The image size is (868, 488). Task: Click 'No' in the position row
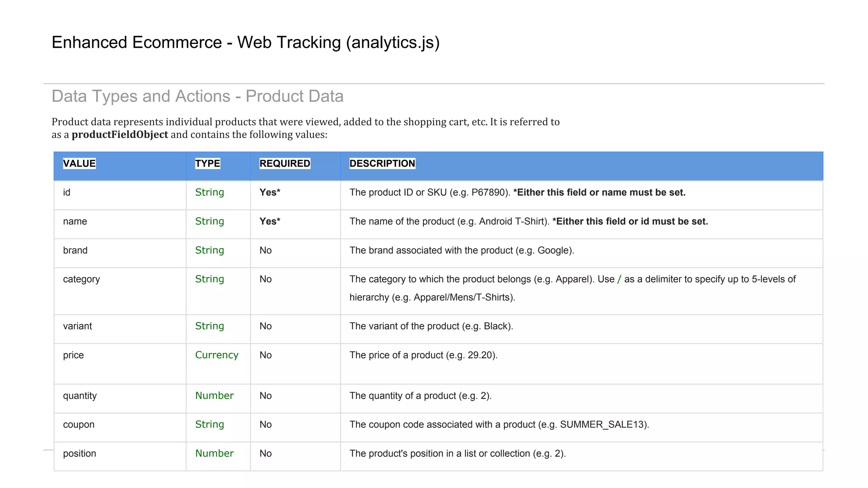[266, 453]
